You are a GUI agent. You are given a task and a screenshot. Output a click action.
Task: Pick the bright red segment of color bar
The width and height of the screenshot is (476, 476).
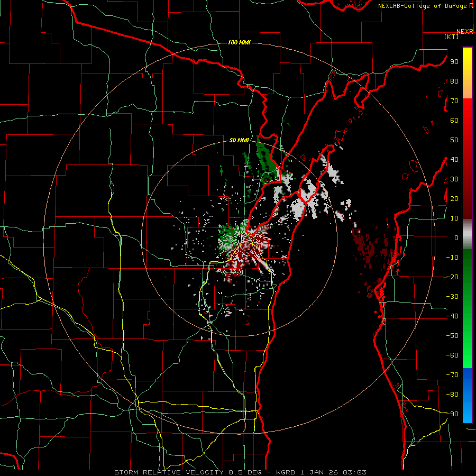point(467,109)
